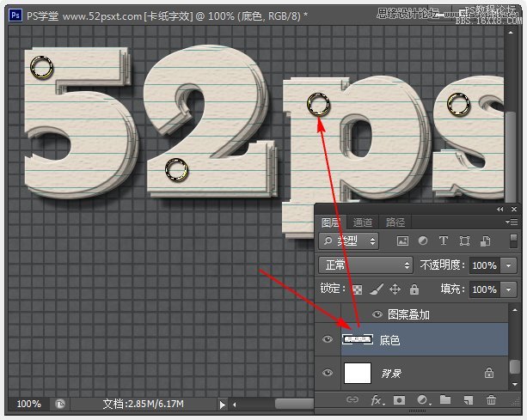Filter layers by smart object icon
Image resolution: width=527 pixels, height=420 pixels.
click(485, 240)
